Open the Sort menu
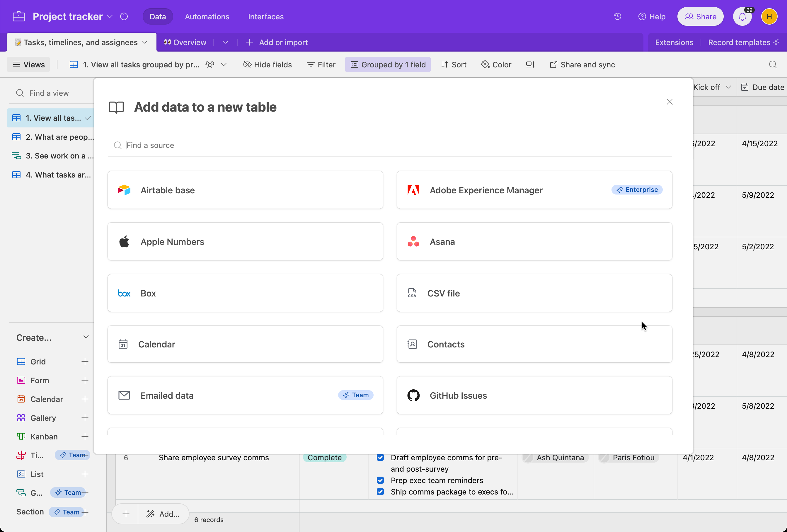This screenshot has width=787, height=532. (x=454, y=64)
